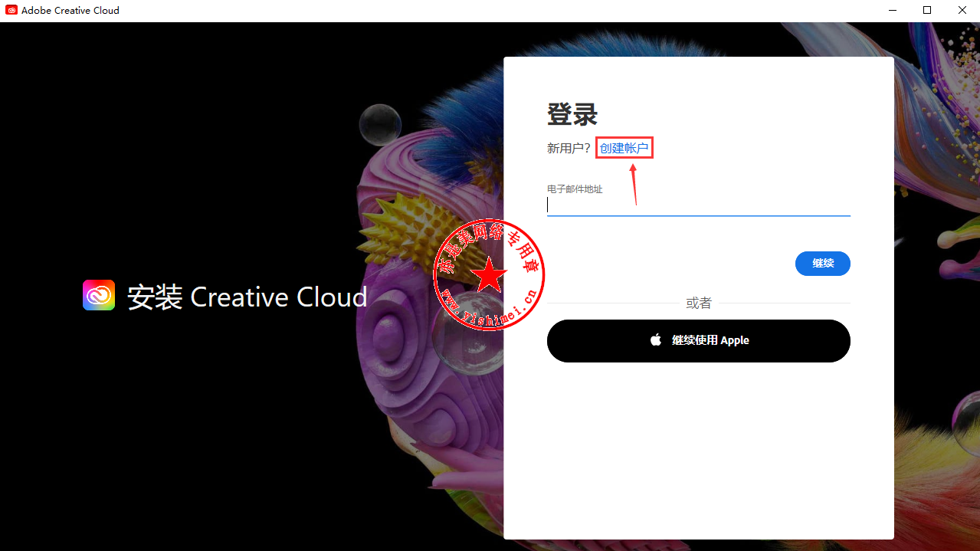Viewport: 980px width, 551px height.
Task: Maximize the Adobe Creative Cloud window
Action: click(928, 11)
